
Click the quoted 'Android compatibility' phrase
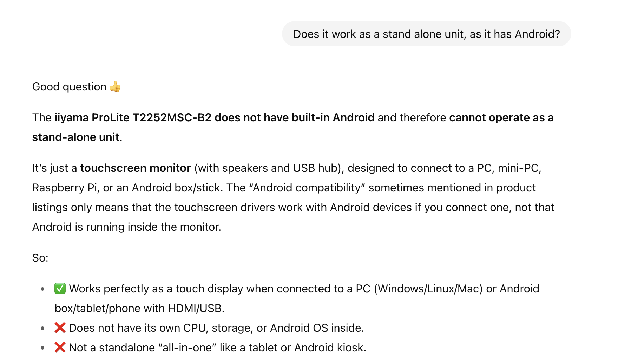pos(307,188)
